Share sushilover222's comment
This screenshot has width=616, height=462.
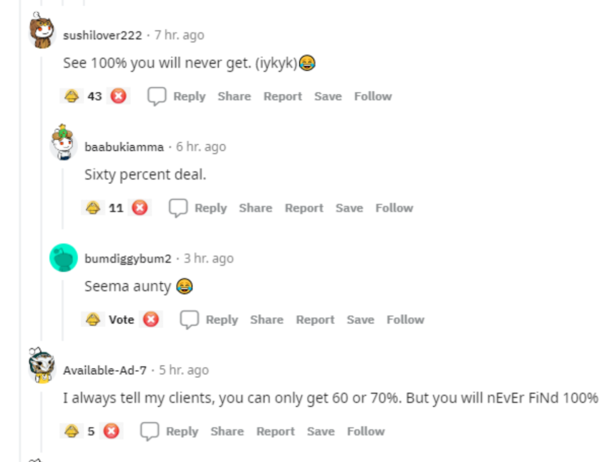234,96
